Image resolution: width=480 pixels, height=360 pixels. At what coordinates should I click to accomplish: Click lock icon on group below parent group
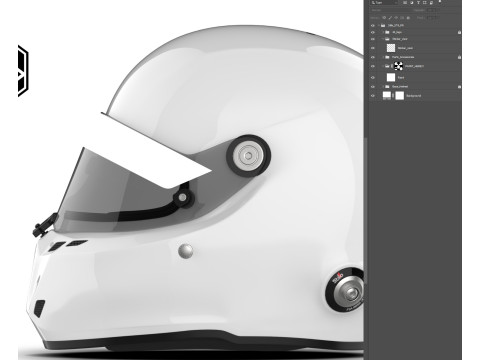tap(459, 32)
